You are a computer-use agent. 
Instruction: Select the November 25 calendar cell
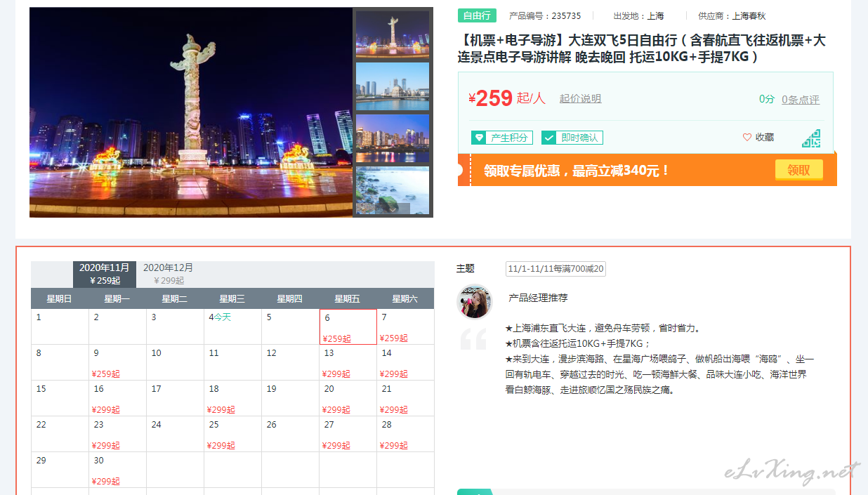pyautogui.click(x=233, y=435)
